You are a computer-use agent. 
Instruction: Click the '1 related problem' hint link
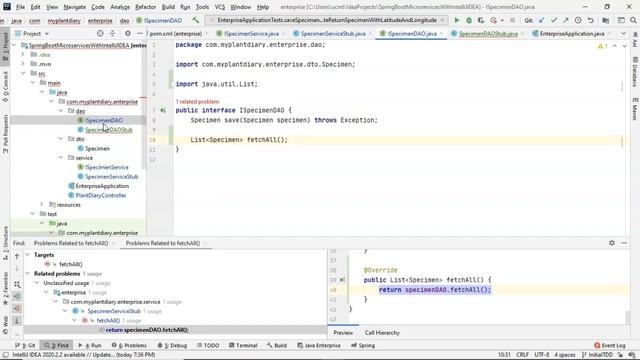click(197, 102)
